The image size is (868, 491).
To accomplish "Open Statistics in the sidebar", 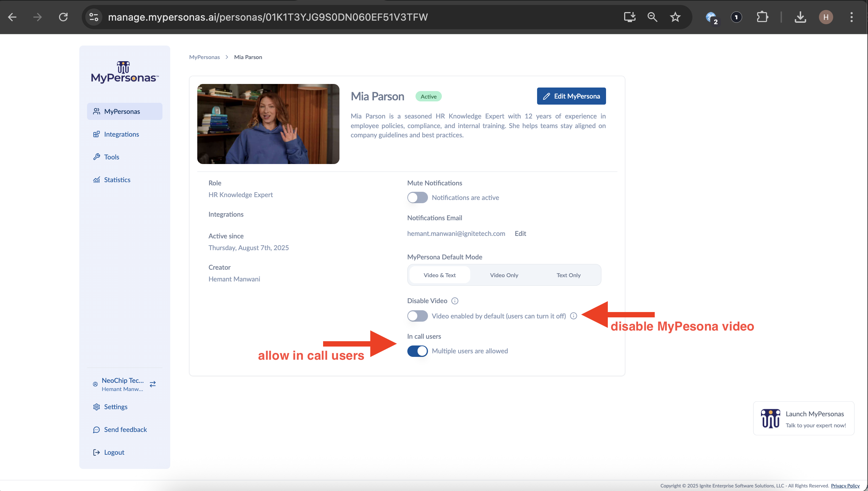I will [x=125, y=180].
